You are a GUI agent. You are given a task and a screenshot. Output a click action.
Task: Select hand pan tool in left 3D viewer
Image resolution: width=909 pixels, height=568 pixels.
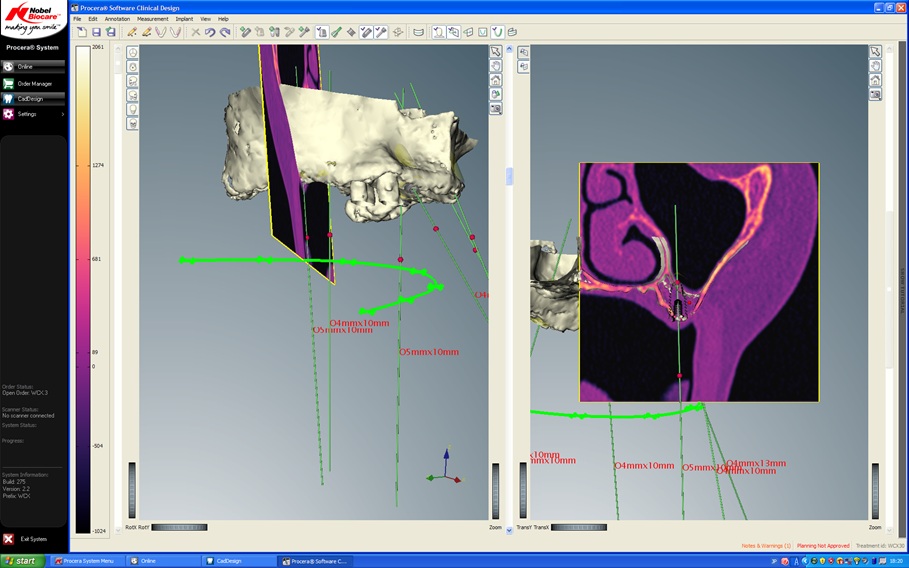pyautogui.click(x=496, y=66)
